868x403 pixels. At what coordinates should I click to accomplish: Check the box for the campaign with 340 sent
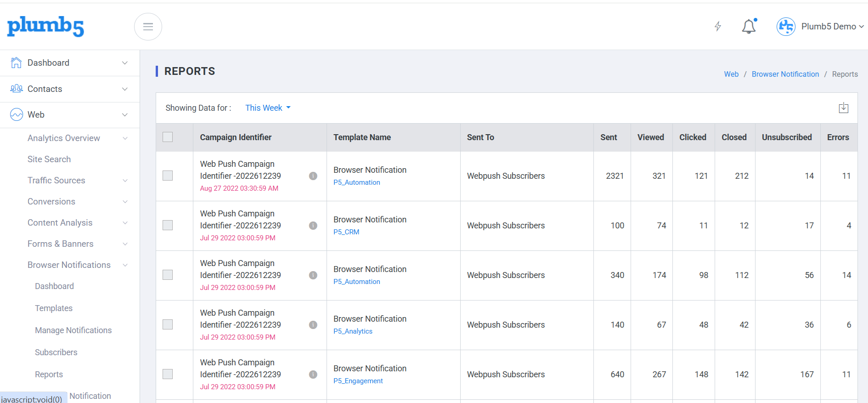(168, 275)
